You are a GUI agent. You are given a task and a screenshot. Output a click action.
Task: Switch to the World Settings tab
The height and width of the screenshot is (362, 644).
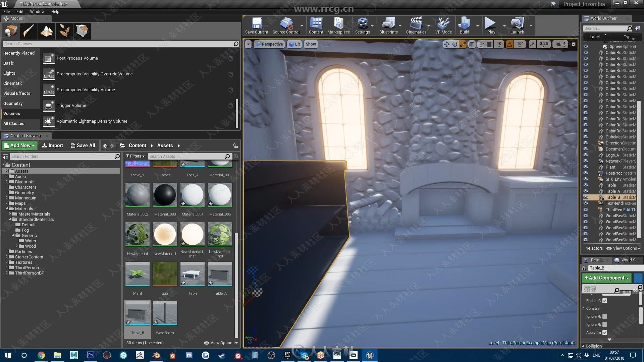[x=626, y=260]
